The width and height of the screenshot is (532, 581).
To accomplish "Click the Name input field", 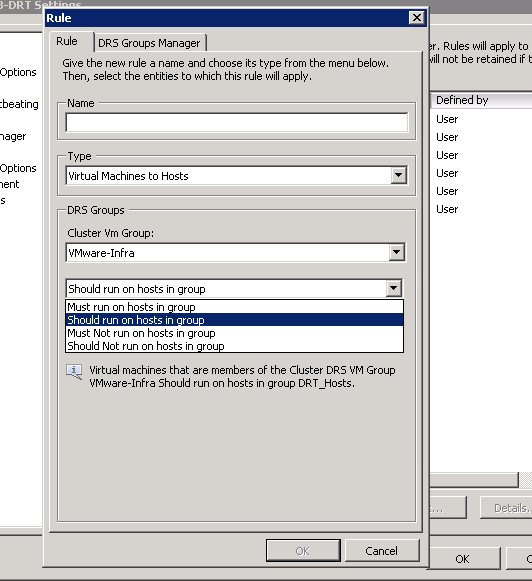I will point(237,122).
